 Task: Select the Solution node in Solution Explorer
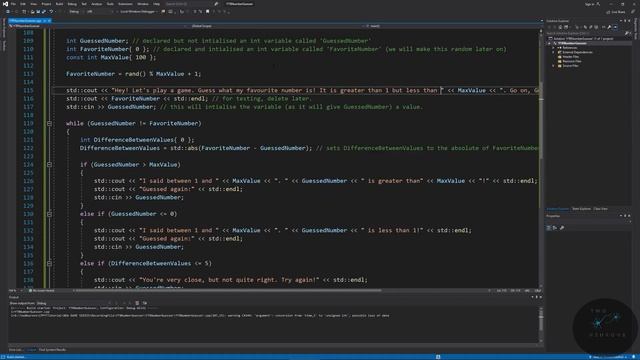582,39
